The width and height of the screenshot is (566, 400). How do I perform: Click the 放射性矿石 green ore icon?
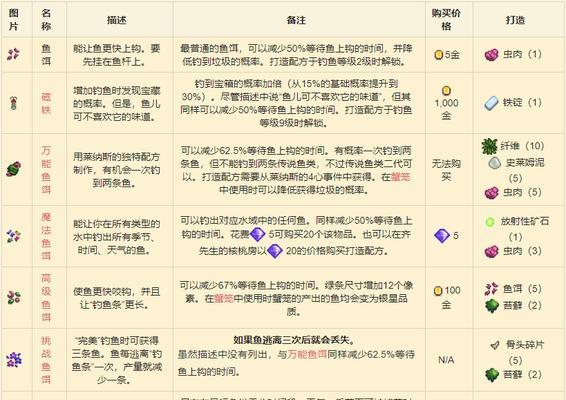coord(489,222)
